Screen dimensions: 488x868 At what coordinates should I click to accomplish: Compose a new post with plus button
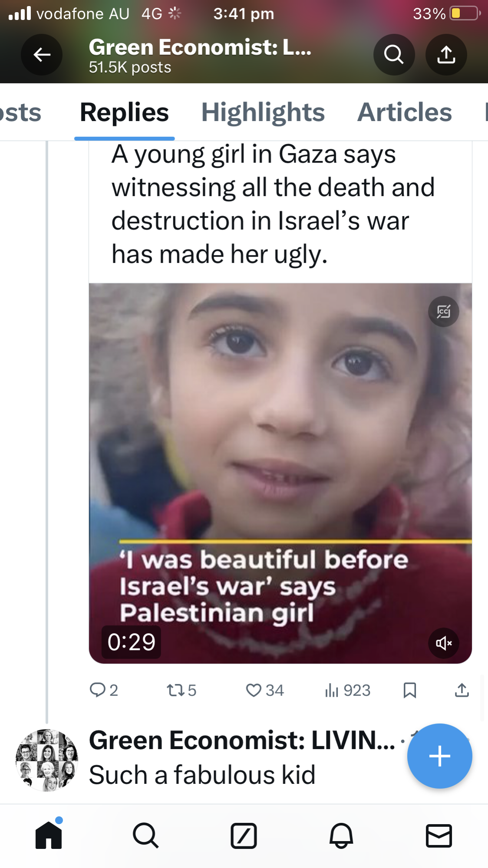439,756
